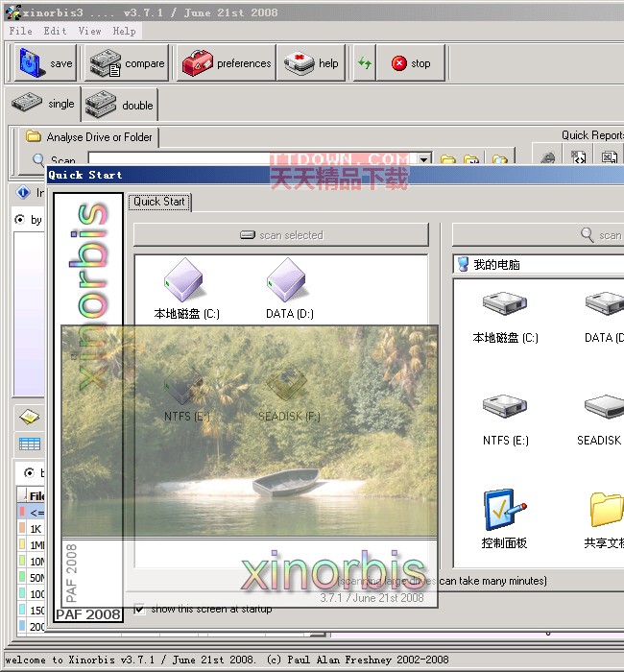Image resolution: width=624 pixels, height=672 pixels.
Task: Click the orange swatch beside 1K row
Action: click(x=22, y=528)
